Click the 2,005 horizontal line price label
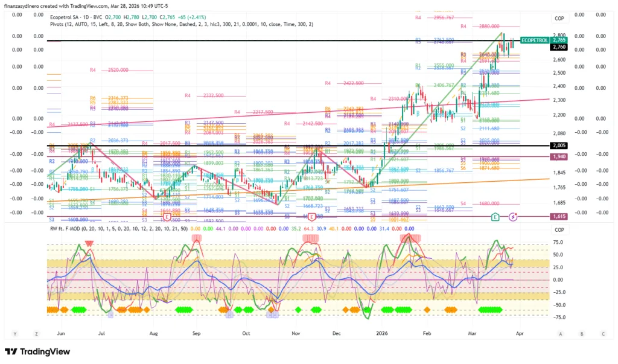This screenshot has width=618, height=364. (x=559, y=145)
